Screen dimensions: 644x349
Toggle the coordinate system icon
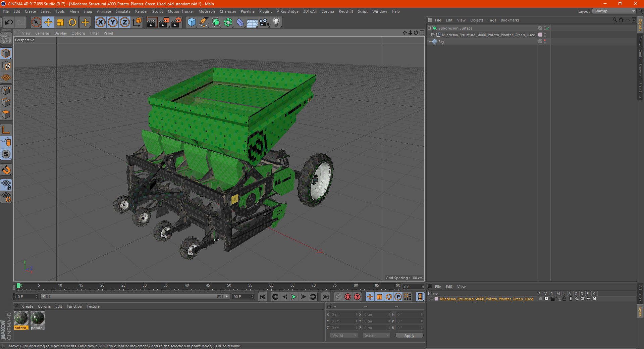[137, 22]
